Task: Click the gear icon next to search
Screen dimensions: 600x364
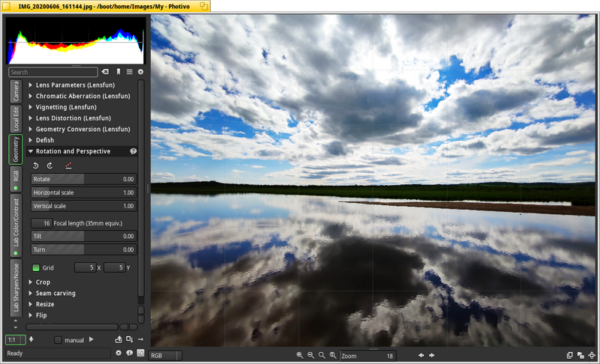Action: 140,72
